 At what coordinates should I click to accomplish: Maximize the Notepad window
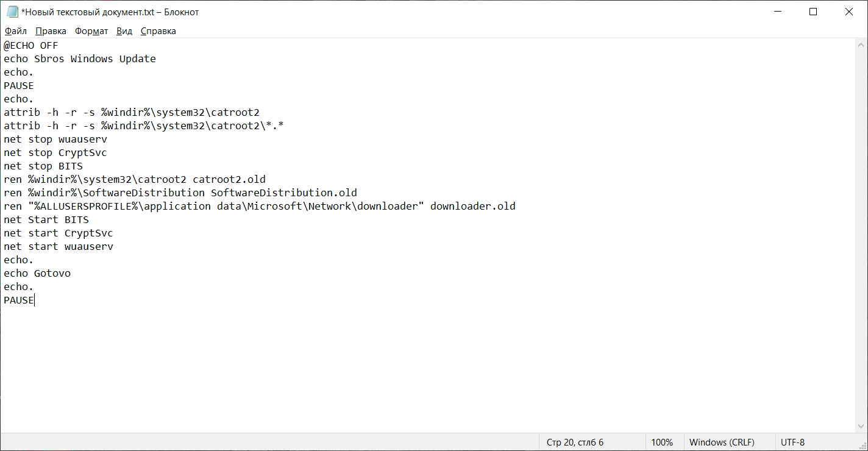813,12
